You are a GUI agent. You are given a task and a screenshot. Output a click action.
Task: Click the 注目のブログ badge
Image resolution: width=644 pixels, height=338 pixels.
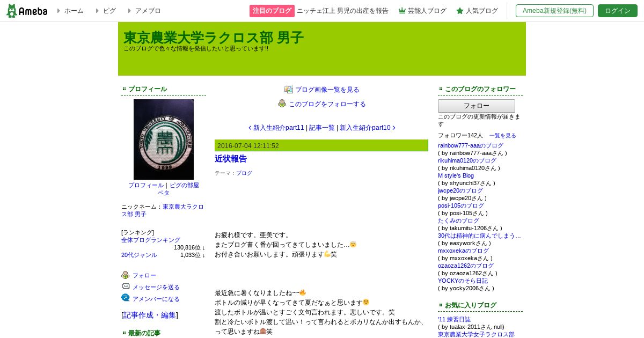(x=272, y=11)
